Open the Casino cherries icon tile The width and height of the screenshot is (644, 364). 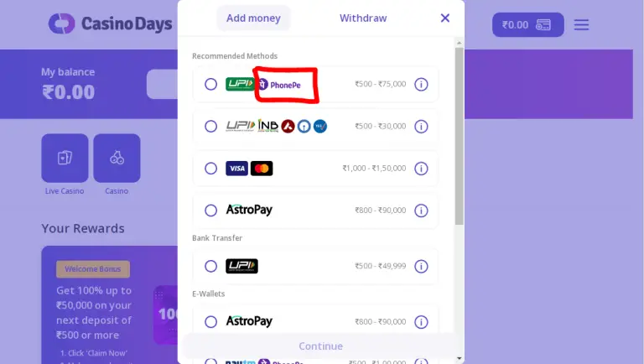(x=117, y=159)
